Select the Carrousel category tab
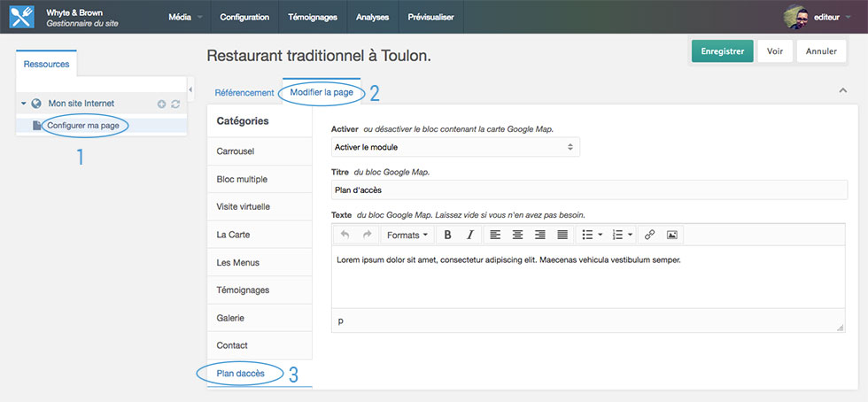 pyautogui.click(x=236, y=151)
